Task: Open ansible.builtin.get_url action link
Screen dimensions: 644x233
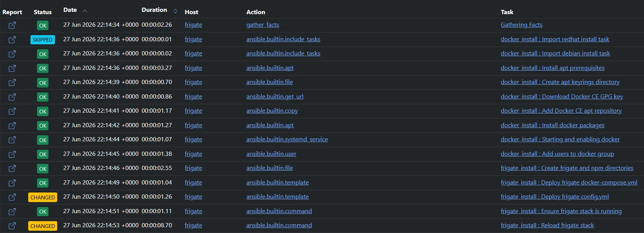Action: (275, 97)
